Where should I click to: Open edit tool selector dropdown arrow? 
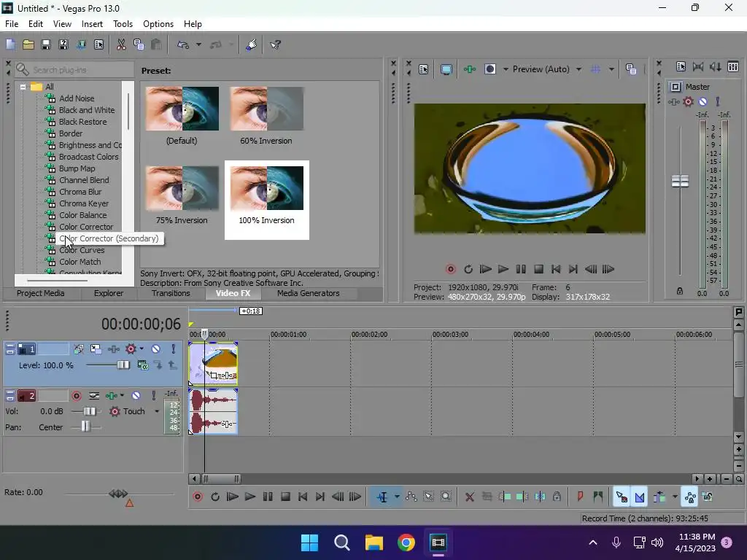397,497
